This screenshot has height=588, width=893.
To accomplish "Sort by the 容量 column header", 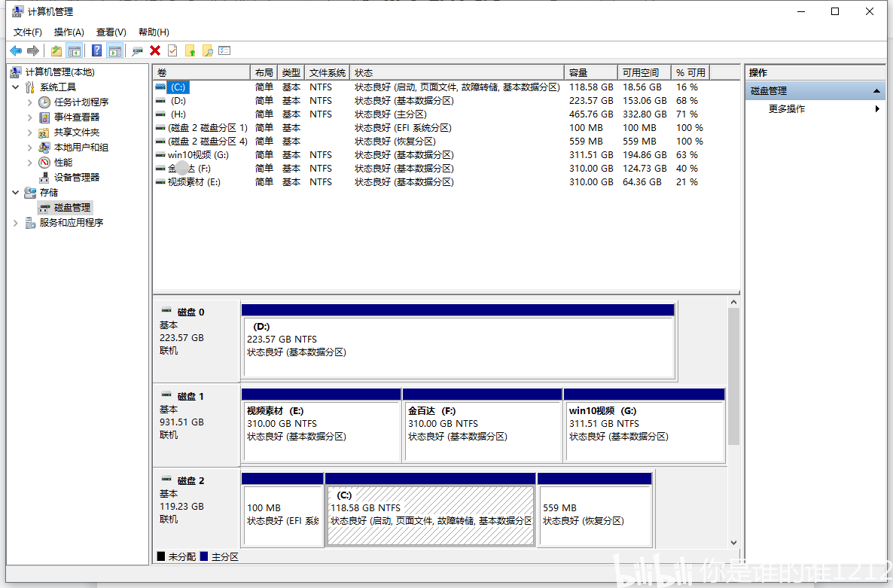I will point(590,72).
